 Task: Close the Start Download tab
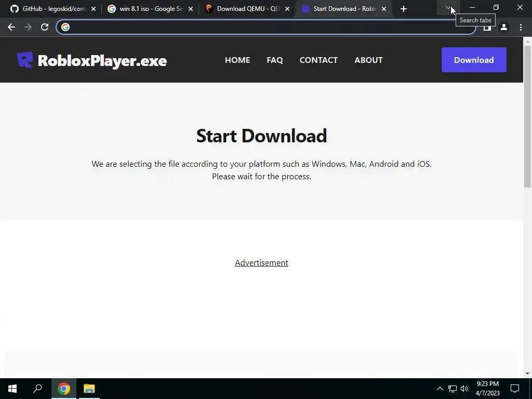(384, 9)
